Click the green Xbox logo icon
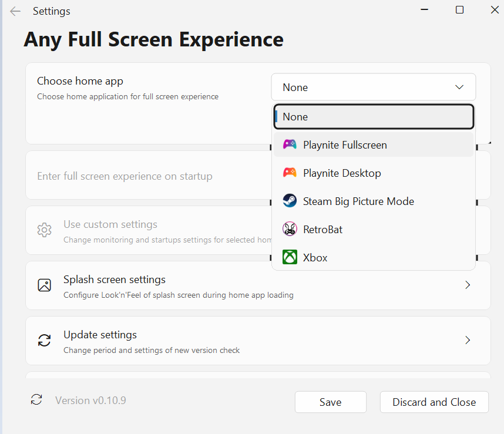 (x=290, y=257)
